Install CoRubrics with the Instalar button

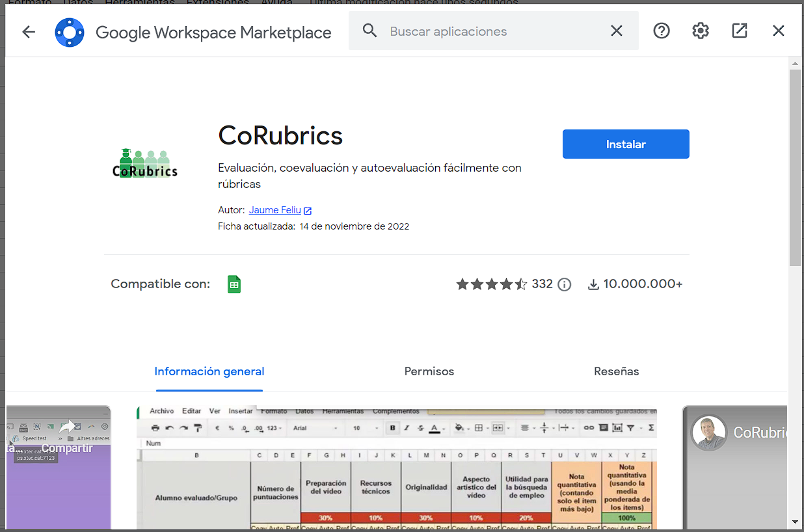626,144
